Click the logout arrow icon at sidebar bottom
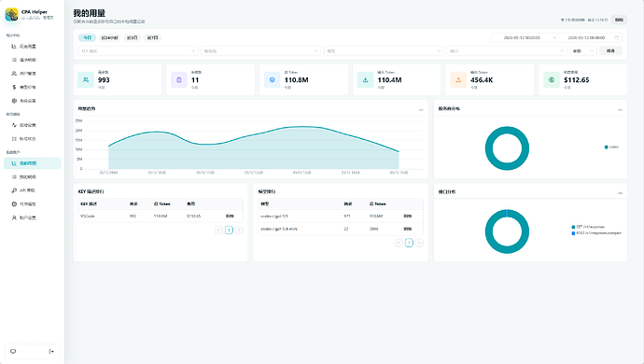The width and height of the screenshot is (644, 364). (x=51, y=351)
